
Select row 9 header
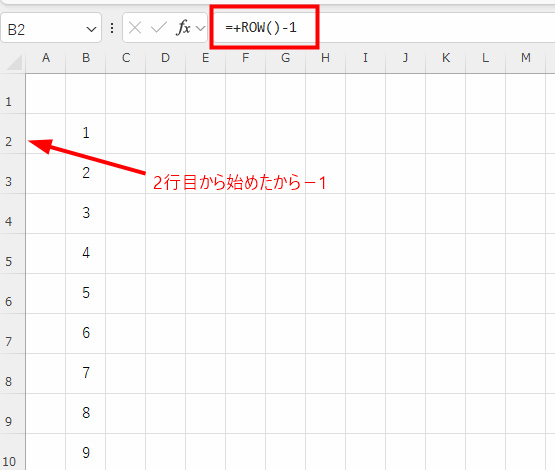coord(12,414)
